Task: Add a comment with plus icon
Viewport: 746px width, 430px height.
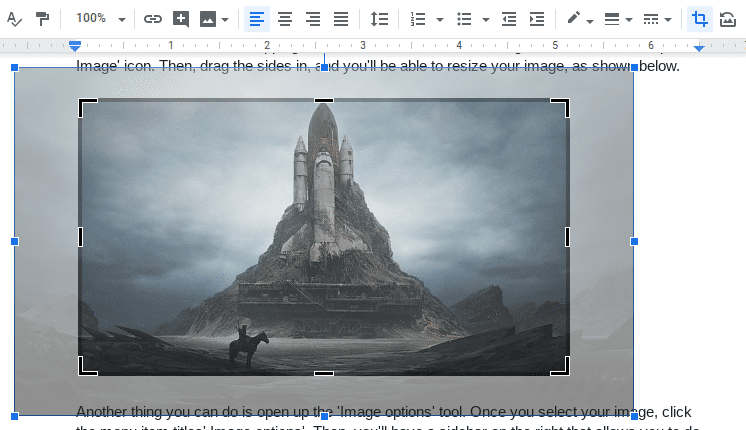Action: (x=181, y=19)
